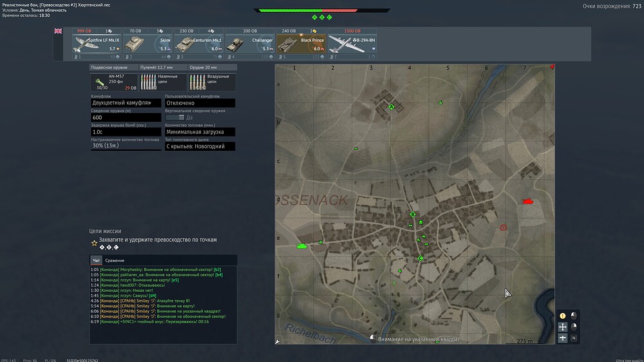Open Наземные цели 12.7 mm belt selector
Viewport: 644px width, 362px height.
[x=163, y=82]
